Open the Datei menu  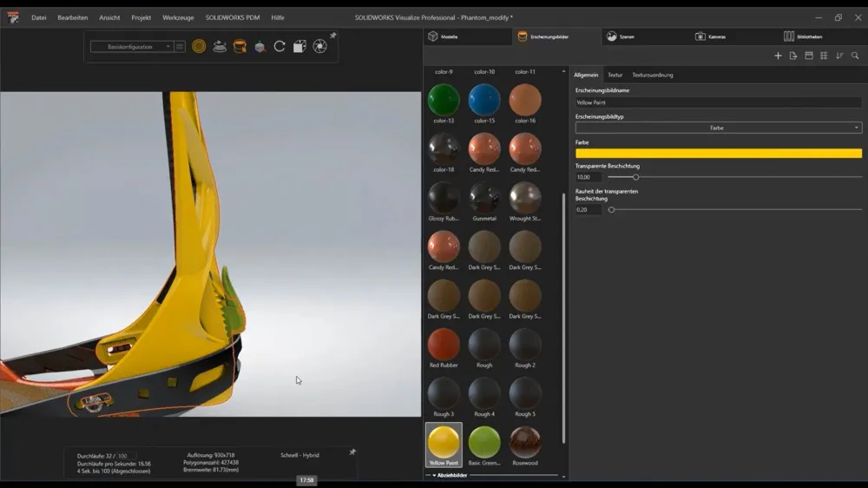point(39,17)
